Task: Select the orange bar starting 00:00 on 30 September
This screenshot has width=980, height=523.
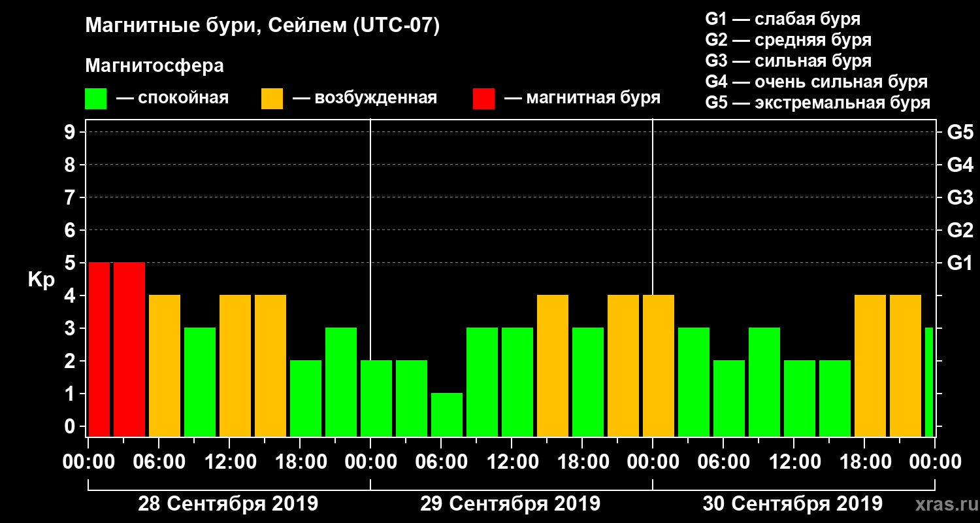Action: coord(659,365)
